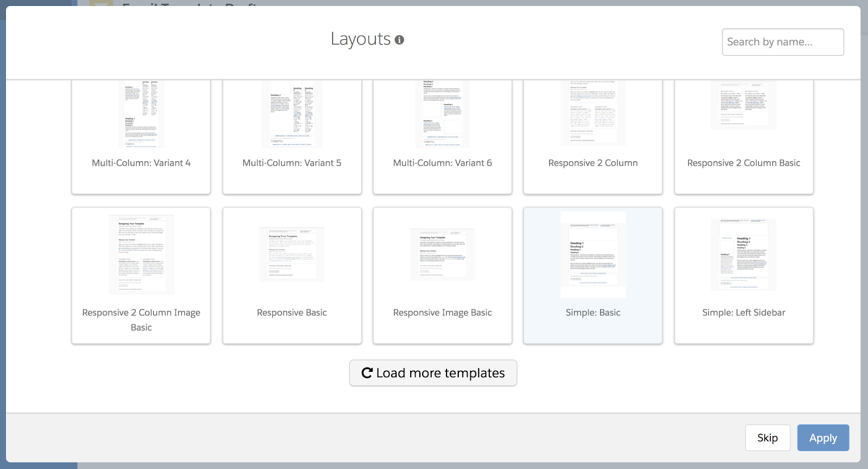Click the Responsive 2 Column Basic caption
The width and height of the screenshot is (868, 469).
point(743,163)
